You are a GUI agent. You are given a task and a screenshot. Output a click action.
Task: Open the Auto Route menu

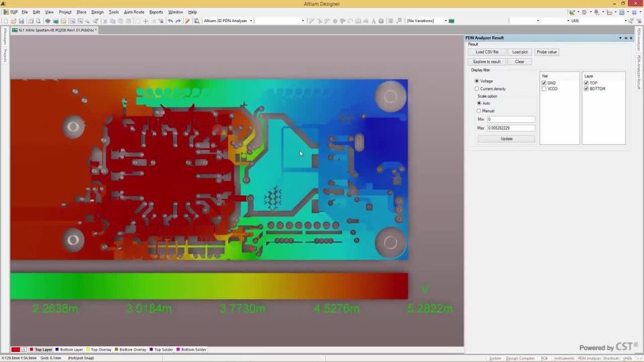[x=134, y=12]
